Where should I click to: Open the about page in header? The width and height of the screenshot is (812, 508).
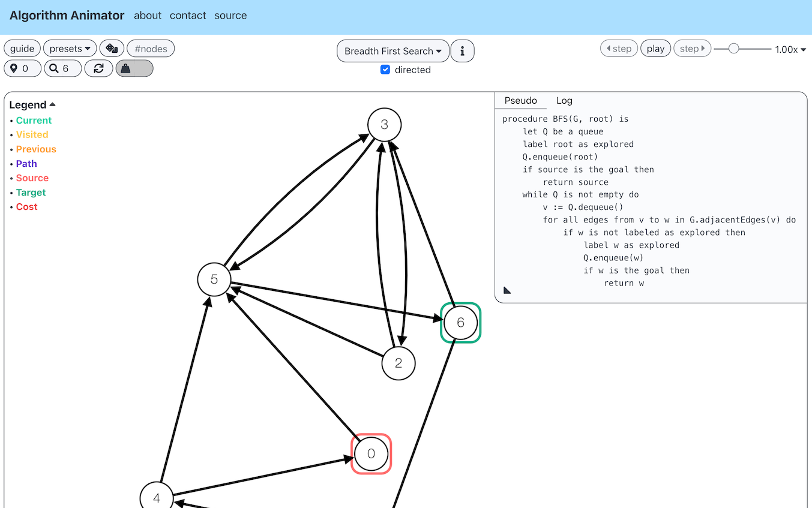click(x=148, y=16)
